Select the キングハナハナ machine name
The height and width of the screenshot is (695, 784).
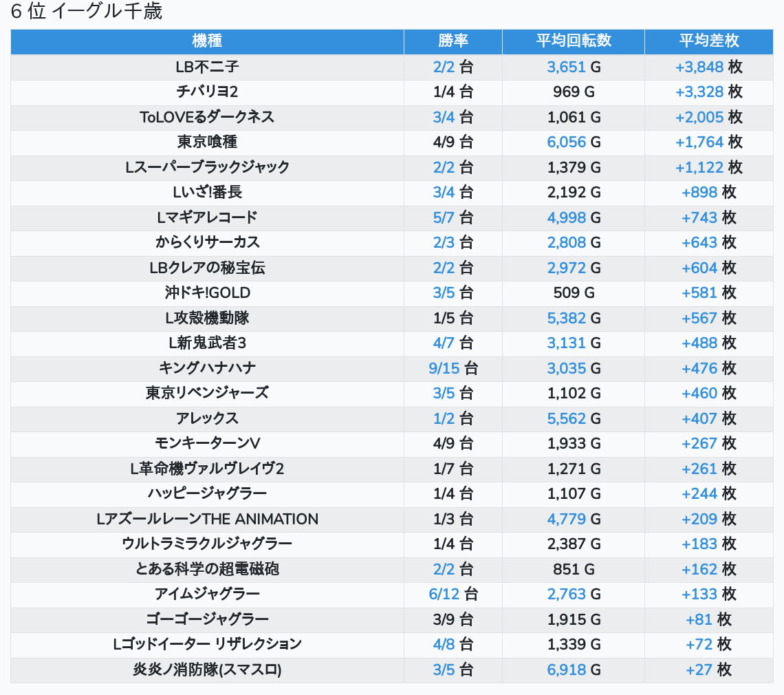(207, 368)
